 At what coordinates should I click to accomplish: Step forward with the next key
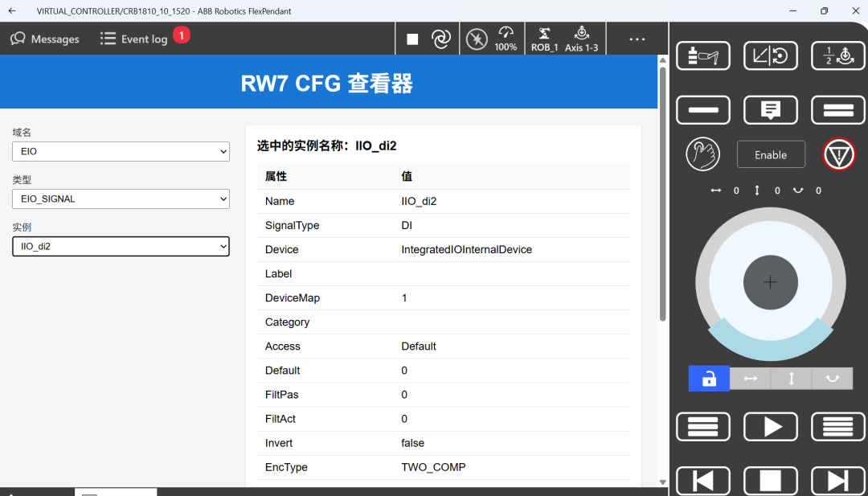tap(838, 481)
